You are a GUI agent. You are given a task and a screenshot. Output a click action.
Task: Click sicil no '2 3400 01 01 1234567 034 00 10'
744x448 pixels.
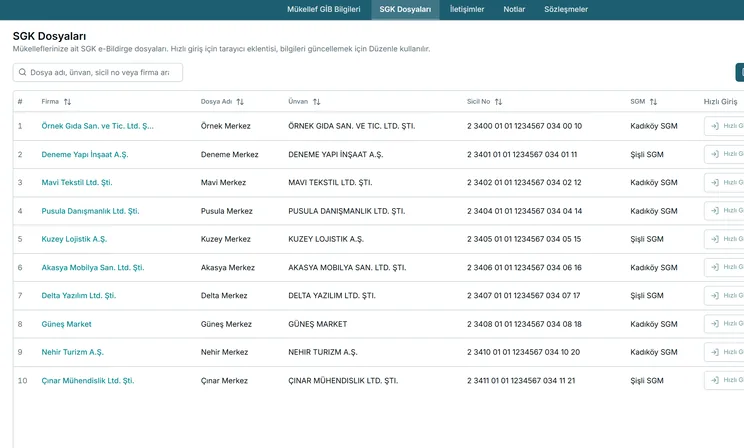point(524,126)
